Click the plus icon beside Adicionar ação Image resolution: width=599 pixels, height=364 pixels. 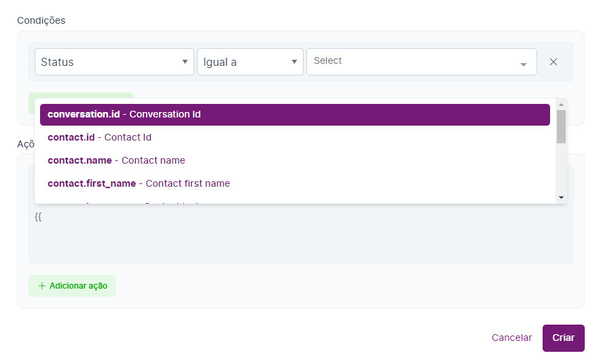tap(42, 286)
